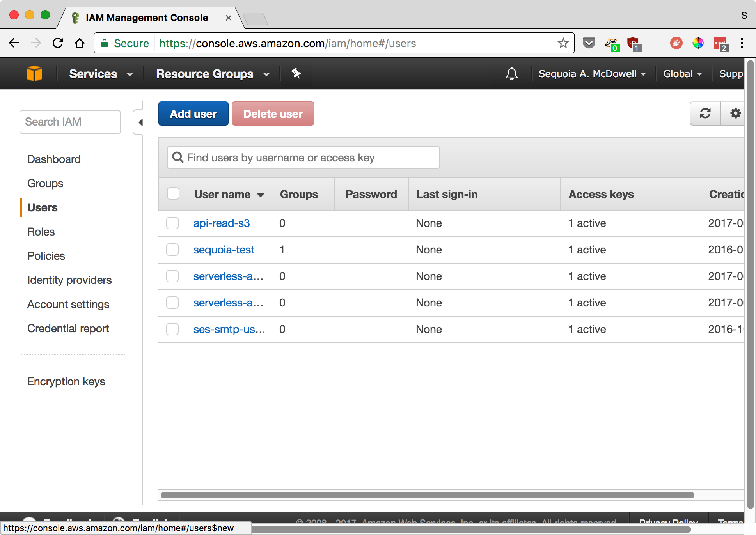The image size is (756, 535).
Task: Click the horizontal table scrollbar
Action: coord(428,495)
